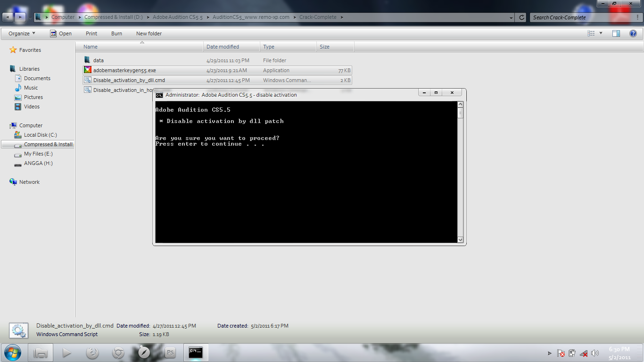Change view layout icon in Explorer
The width and height of the screenshot is (644, 362).
click(x=591, y=33)
